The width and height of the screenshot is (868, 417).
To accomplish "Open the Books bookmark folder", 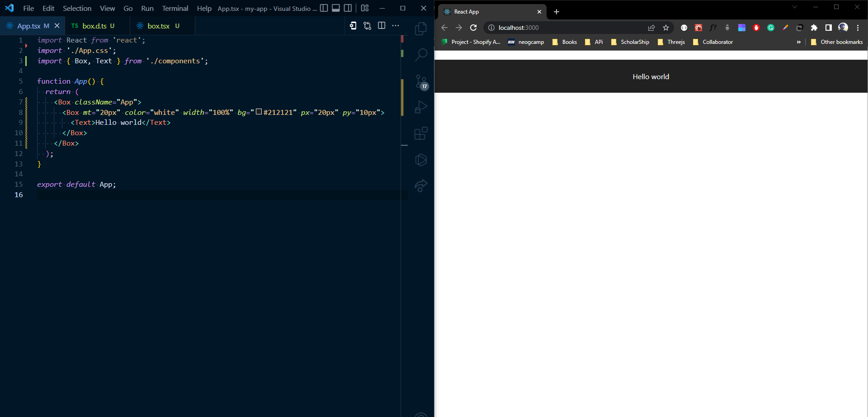I will (565, 42).
